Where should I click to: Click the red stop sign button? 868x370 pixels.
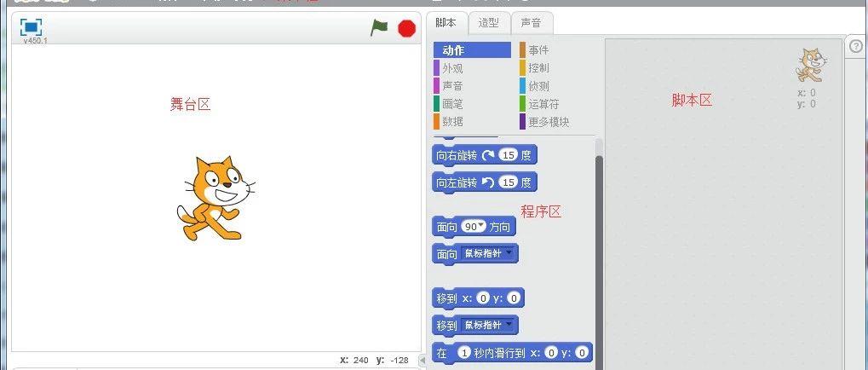[x=407, y=28]
